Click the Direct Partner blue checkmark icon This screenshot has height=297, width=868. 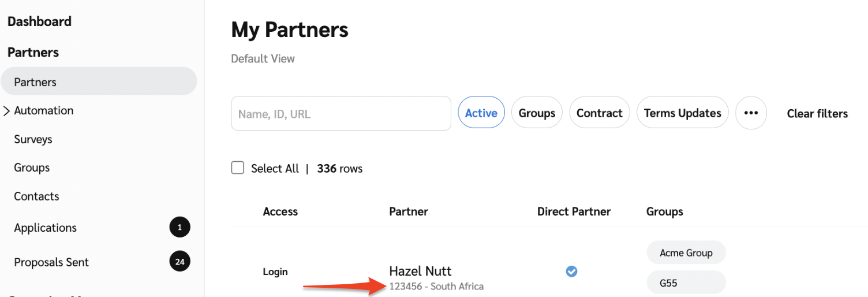pyautogui.click(x=571, y=271)
